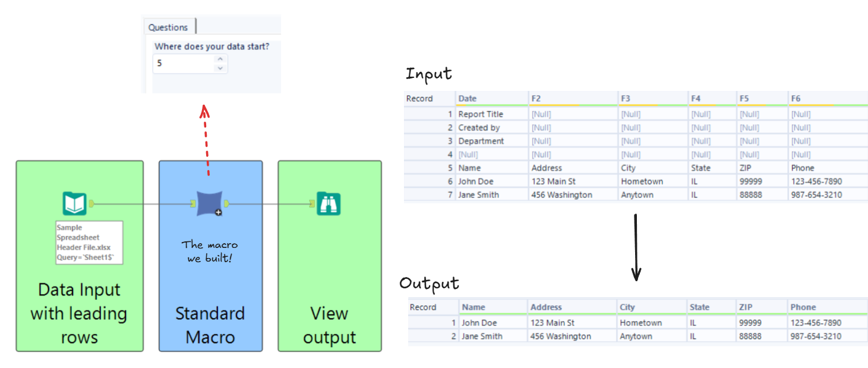The height and width of the screenshot is (368, 868).
Task: Switch to the Questions tab
Action: (x=168, y=27)
